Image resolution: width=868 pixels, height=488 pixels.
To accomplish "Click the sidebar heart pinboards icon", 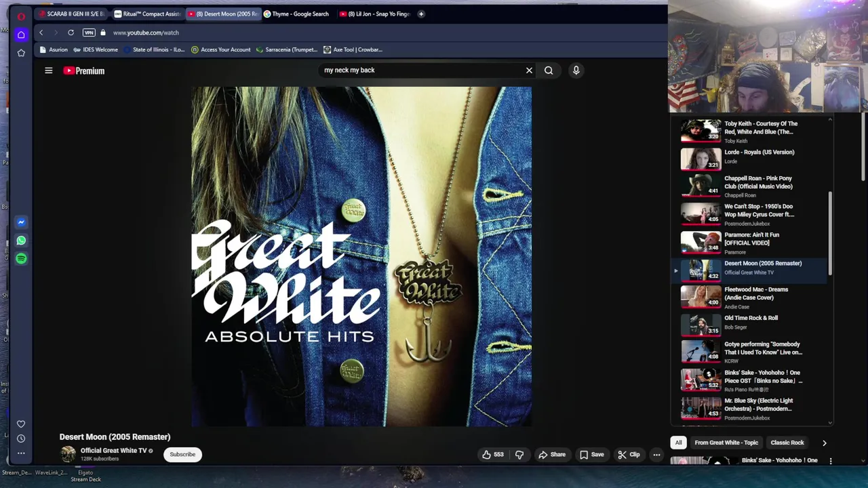I will tap(21, 424).
